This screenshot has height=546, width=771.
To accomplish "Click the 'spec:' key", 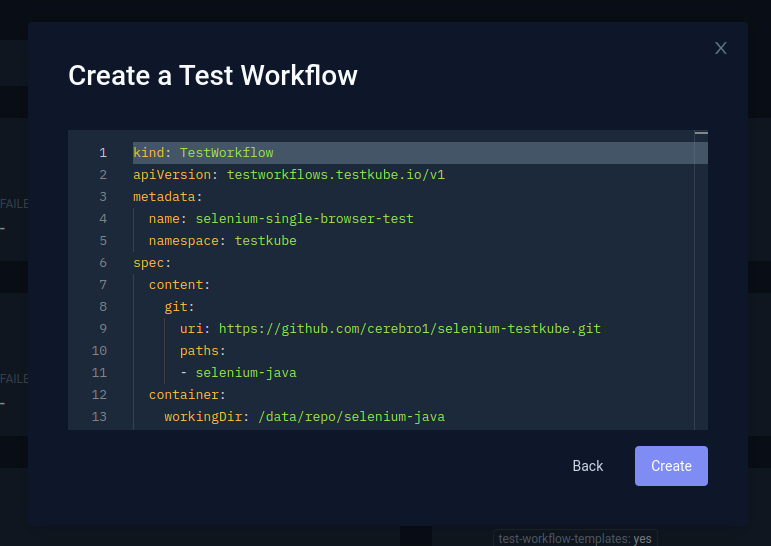I will (152, 263).
